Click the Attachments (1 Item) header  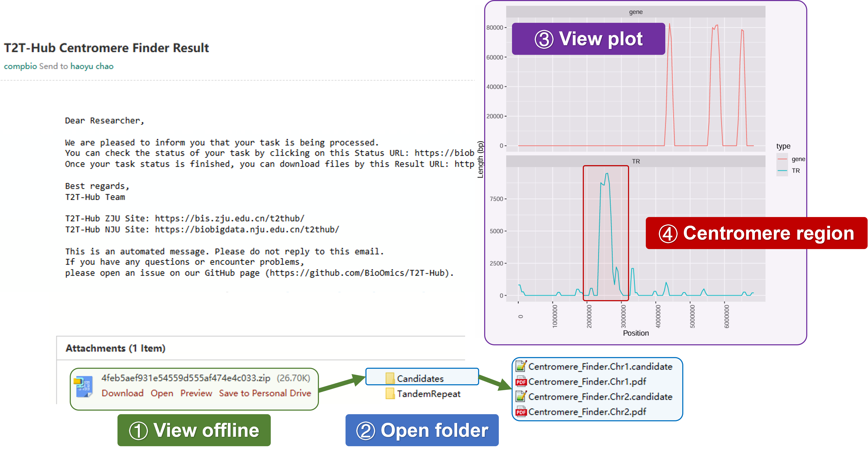pyautogui.click(x=115, y=348)
